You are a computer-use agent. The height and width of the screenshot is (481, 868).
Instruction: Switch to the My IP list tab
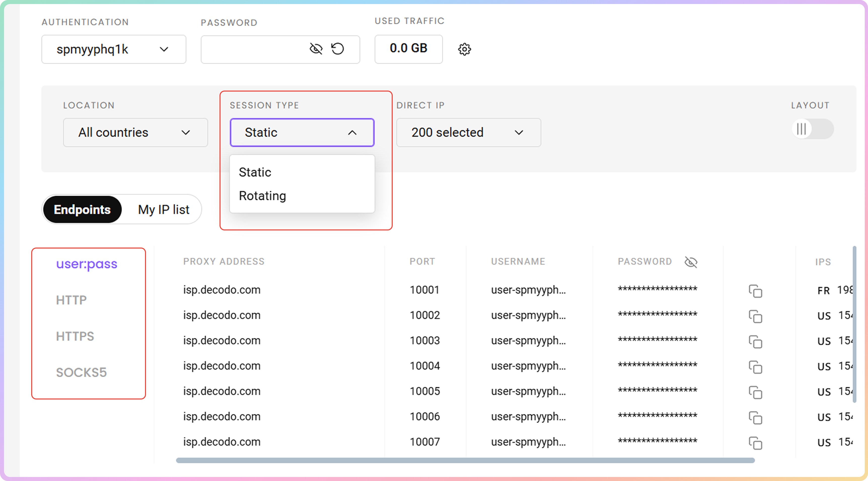click(x=163, y=210)
